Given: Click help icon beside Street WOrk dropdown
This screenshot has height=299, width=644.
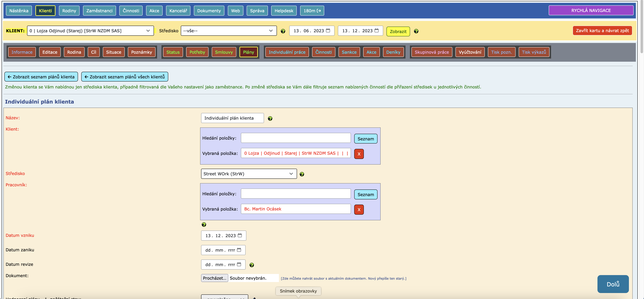Looking at the screenshot, I should point(302,174).
